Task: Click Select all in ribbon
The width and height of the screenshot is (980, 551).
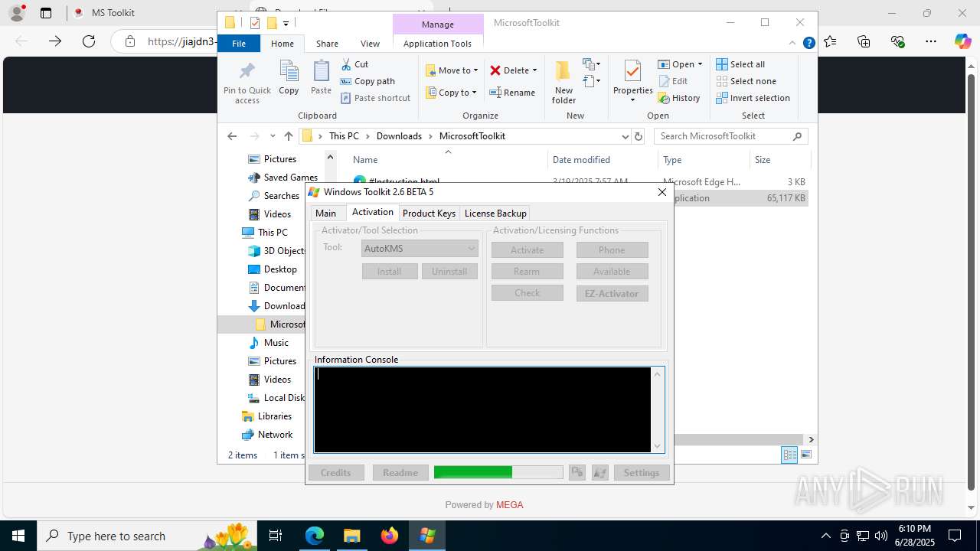Action: coord(740,64)
